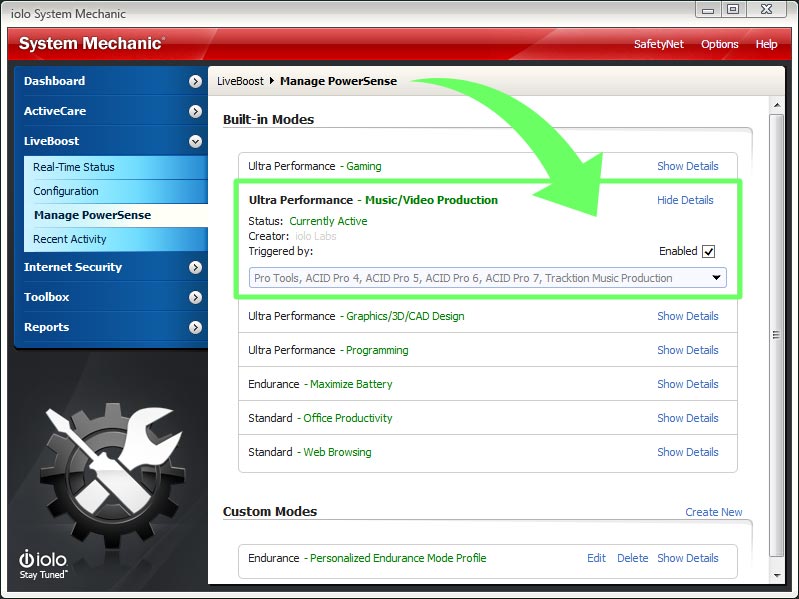Open Options in the header
This screenshot has width=799, height=599.
point(720,44)
